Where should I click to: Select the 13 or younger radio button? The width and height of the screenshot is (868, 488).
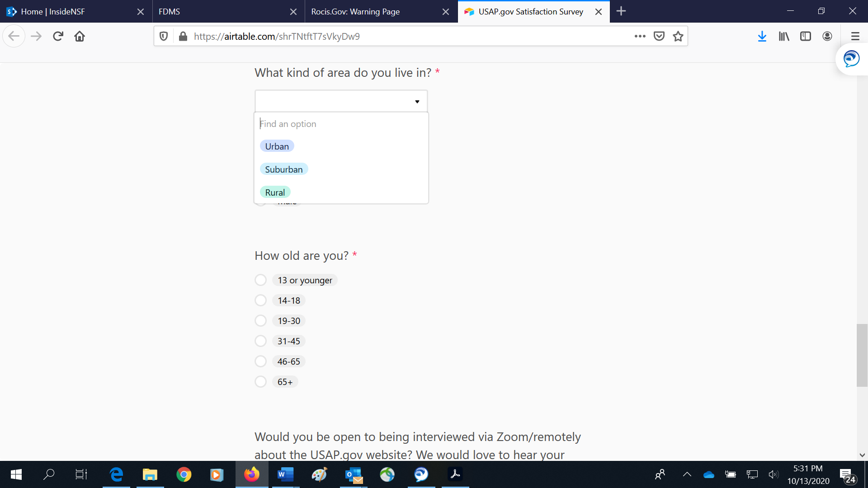[261, 280]
